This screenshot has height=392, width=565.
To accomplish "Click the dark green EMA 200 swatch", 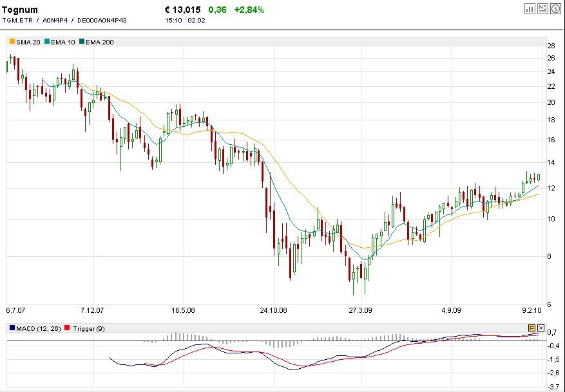I will point(82,42).
